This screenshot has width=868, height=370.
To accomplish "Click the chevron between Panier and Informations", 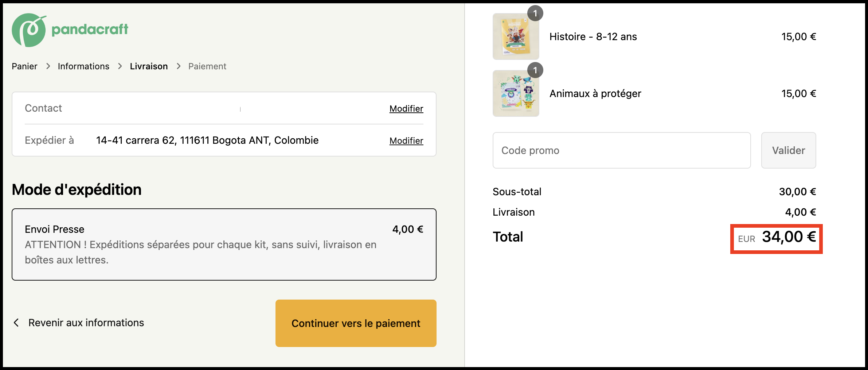I will point(48,66).
